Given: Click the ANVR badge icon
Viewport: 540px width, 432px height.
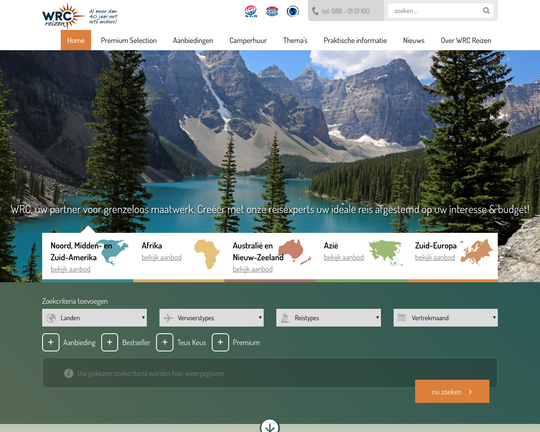Looking at the screenshot, I should click(x=272, y=11).
